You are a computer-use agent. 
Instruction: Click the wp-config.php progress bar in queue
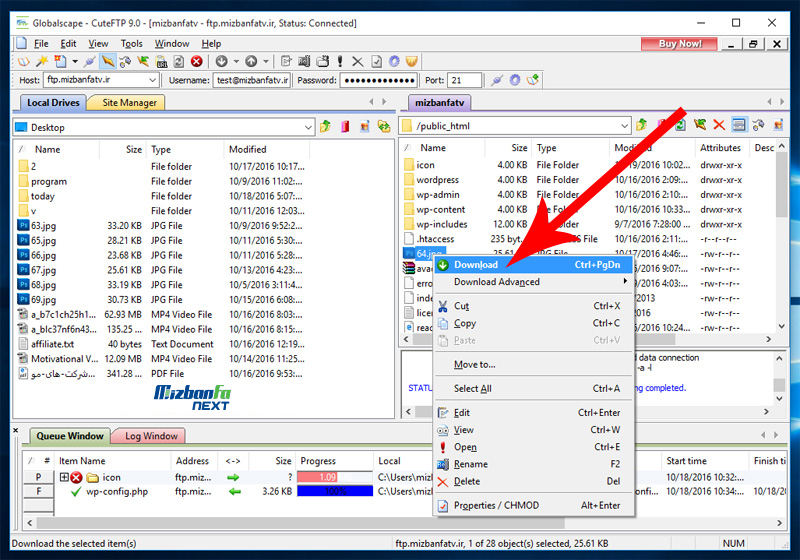click(x=333, y=492)
